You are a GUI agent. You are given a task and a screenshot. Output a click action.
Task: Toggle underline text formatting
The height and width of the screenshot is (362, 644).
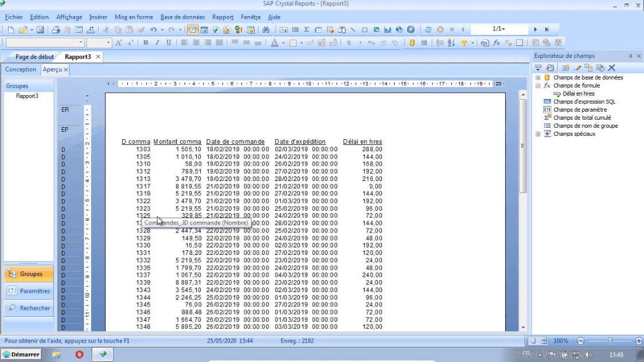[169, 43]
